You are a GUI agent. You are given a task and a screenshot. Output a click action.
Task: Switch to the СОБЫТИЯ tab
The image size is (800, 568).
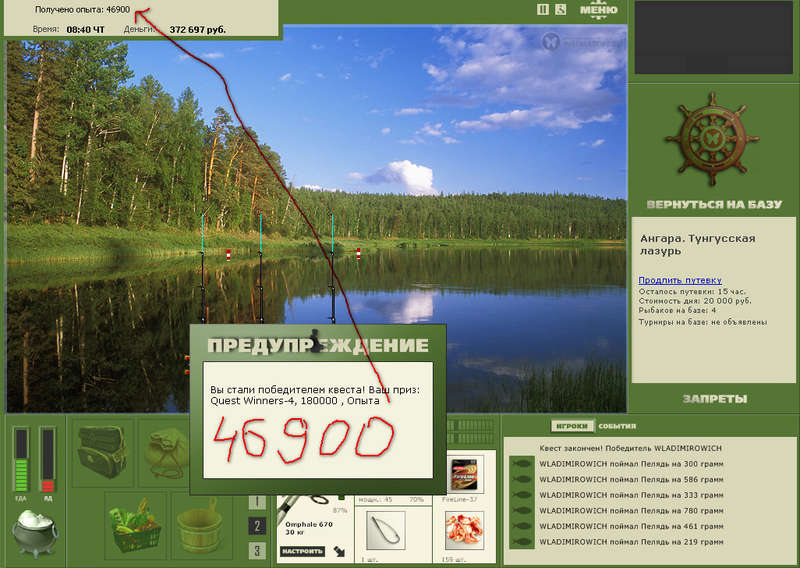[x=617, y=426]
